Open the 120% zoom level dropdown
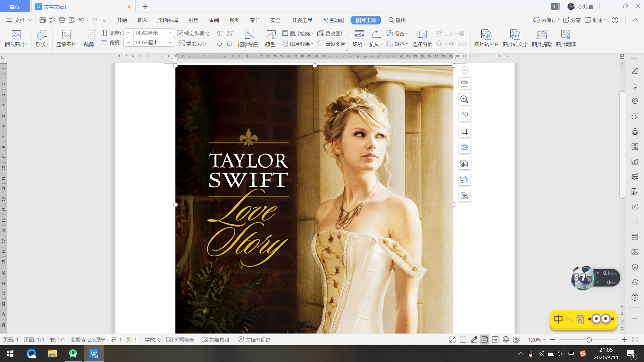The height and width of the screenshot is (362, 644). (x=537, y=340)
